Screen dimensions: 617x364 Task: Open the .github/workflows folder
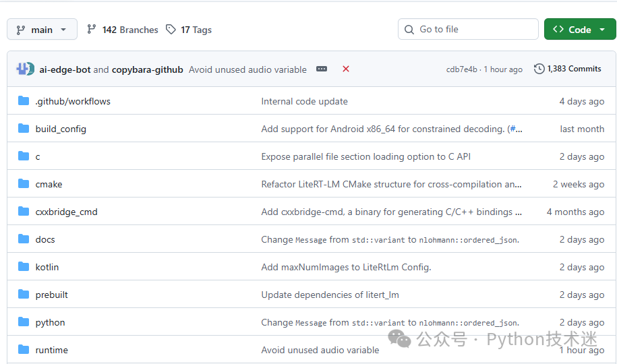pos(73,102)
